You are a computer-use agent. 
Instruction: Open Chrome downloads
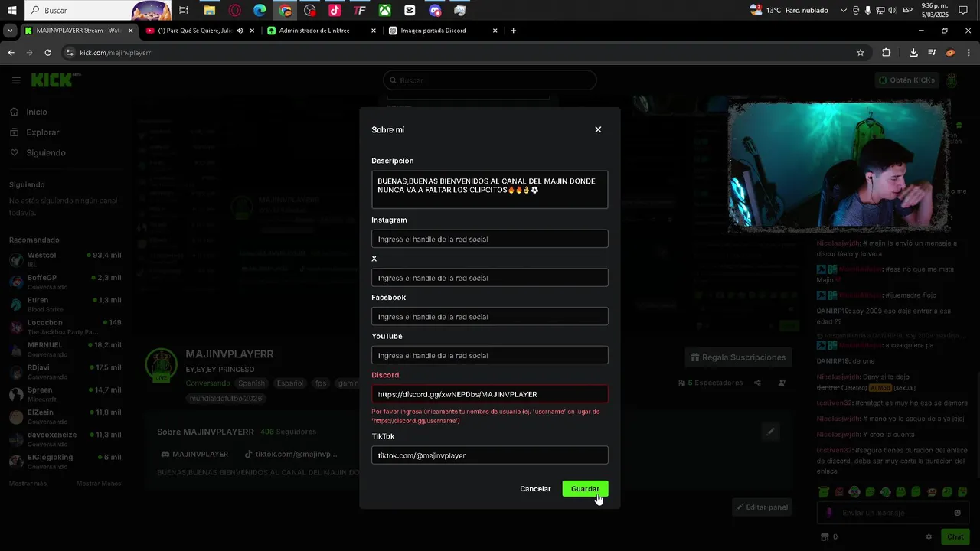tap(913, 53)
